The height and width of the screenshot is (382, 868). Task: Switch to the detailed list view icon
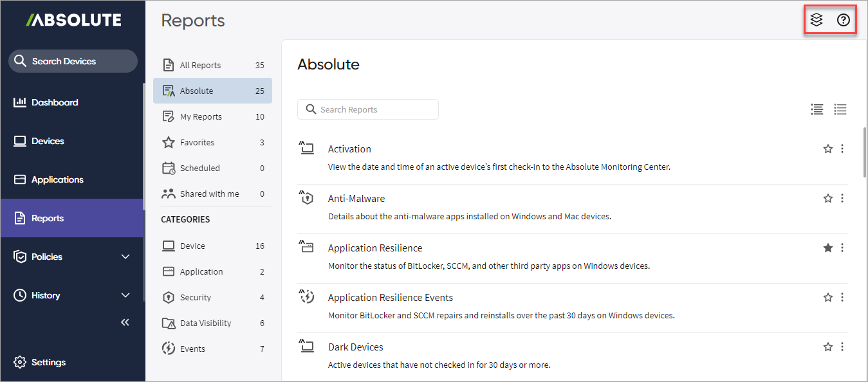coord(817,109)
